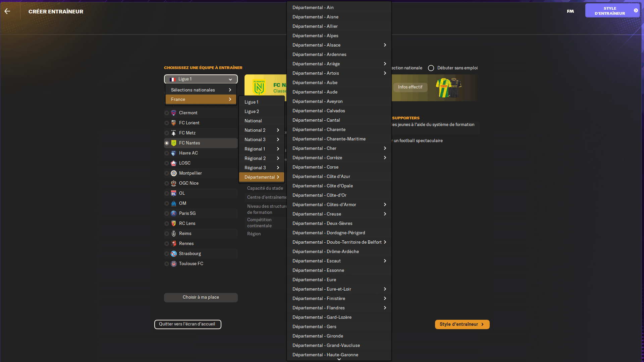Select the Clermont radio button
Viewport: 644px width, 362px height.
167,113
